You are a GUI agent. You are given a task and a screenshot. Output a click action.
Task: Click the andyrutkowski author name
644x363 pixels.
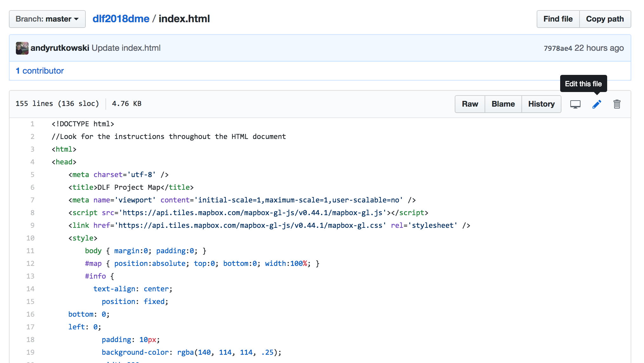coord(60,48)
